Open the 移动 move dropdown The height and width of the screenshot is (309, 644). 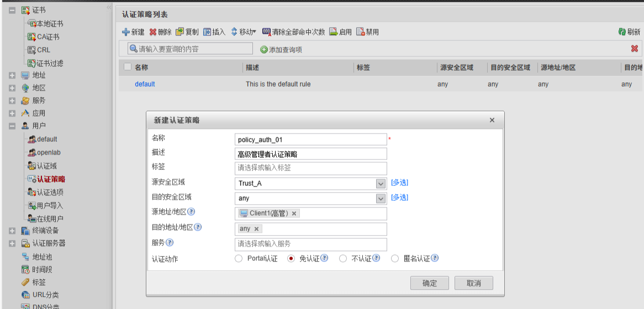click(x=244, y=32)
